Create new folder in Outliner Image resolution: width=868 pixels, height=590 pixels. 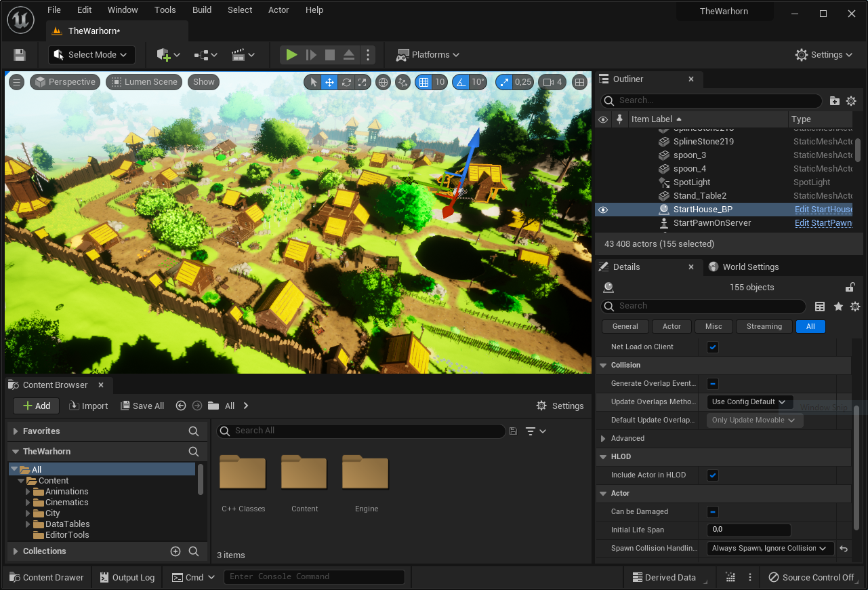pyautogui.click(x=835, y=101)
